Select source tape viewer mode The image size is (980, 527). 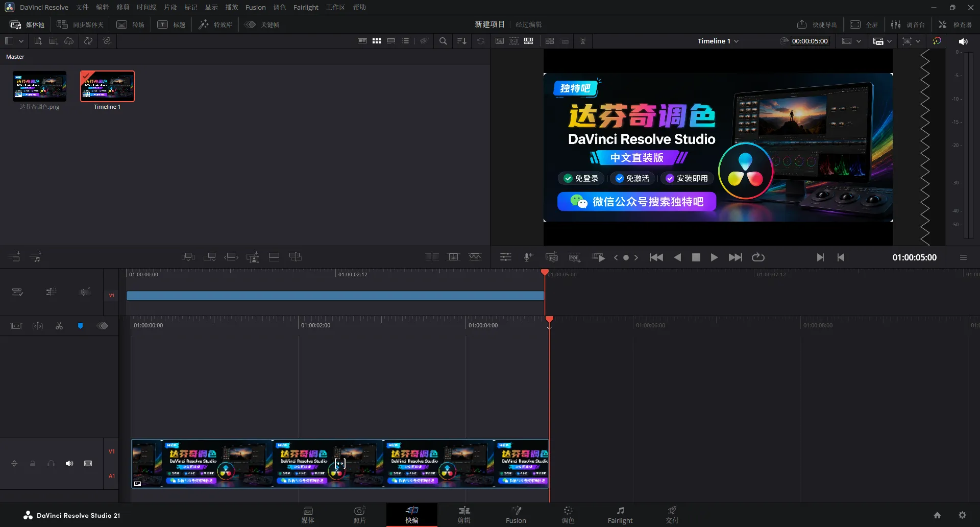[514, 41]
